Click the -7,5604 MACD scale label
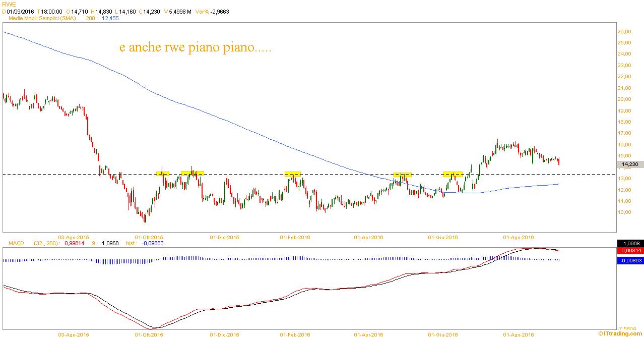The image size is (644, 337). (x=626, y=327)
